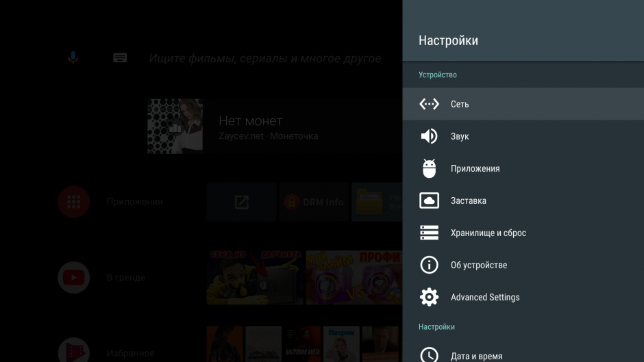Activate the voice search microphone icon
The height and width of the screenshot is (362, 644).
click(73, 58)
